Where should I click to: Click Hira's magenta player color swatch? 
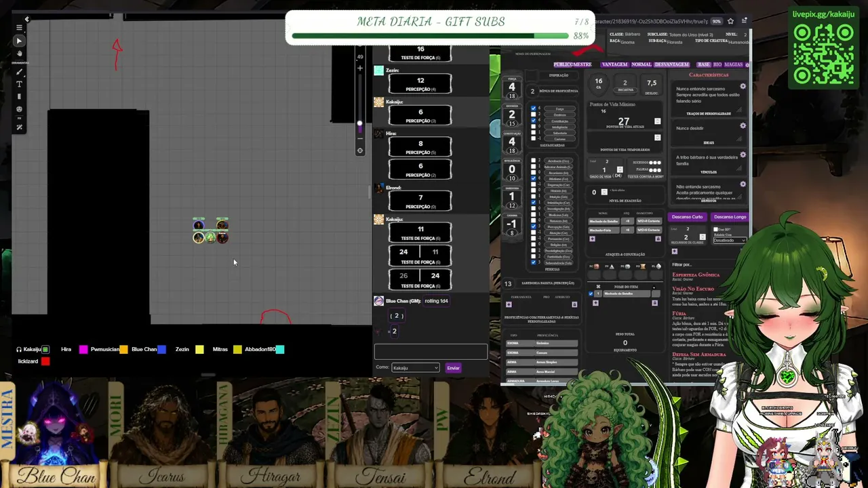pyautogui.click(x=83, y=350)
